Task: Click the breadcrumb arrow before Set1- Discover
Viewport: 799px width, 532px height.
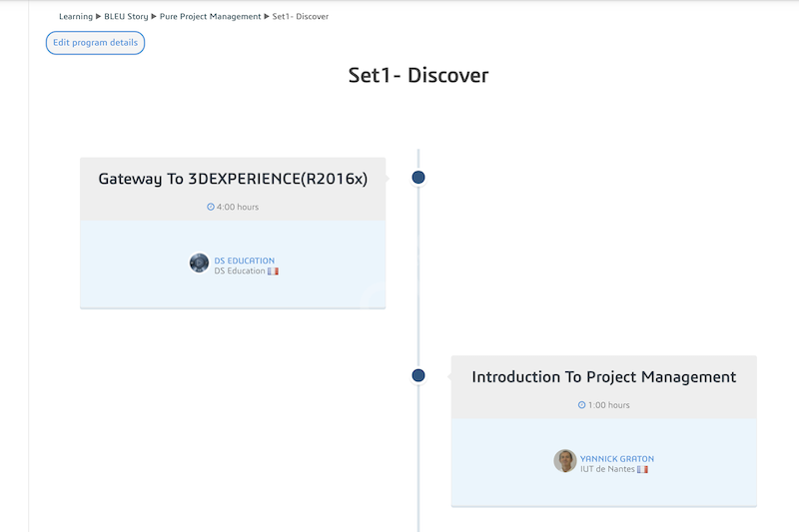Action: coord(267,16)
